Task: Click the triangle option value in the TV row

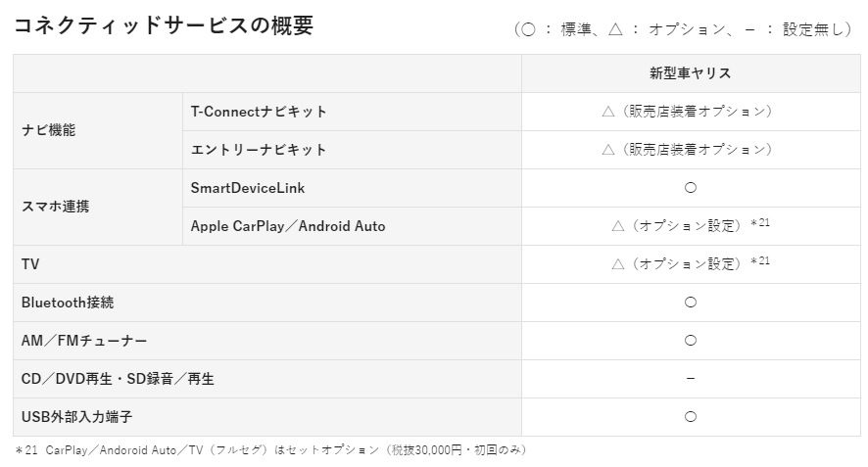Action: coord(690,263)
